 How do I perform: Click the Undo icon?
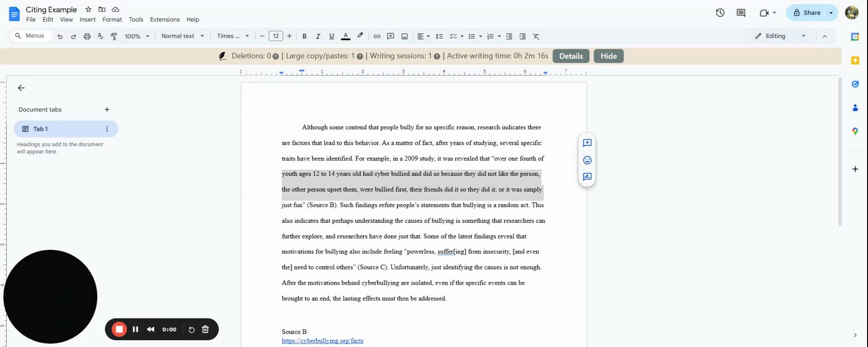(x=60, y=36)
